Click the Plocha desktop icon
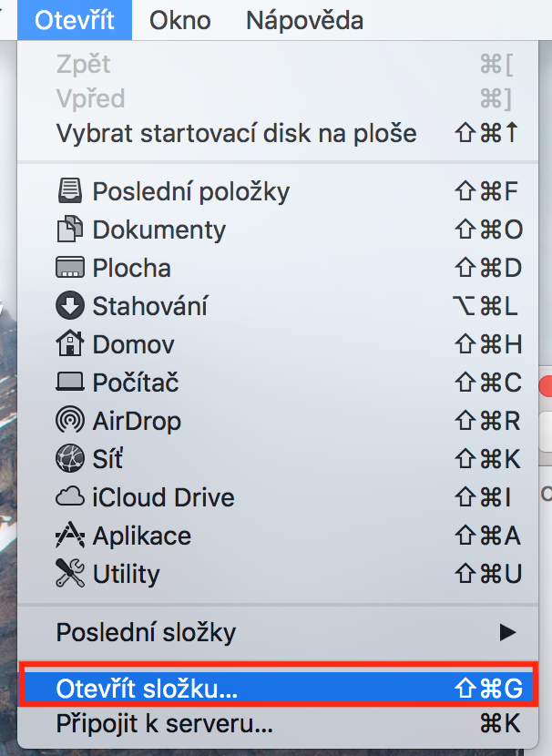 pyautogui.click(x=70, y=268)
